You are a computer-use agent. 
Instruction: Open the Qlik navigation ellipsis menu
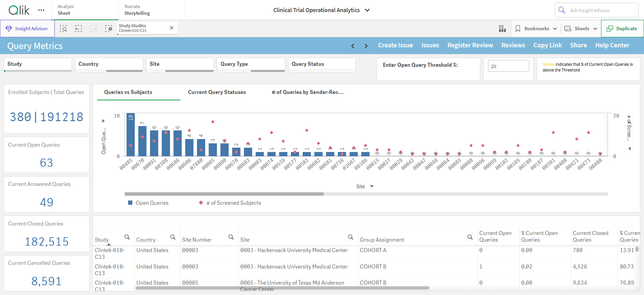coord(41,10)
